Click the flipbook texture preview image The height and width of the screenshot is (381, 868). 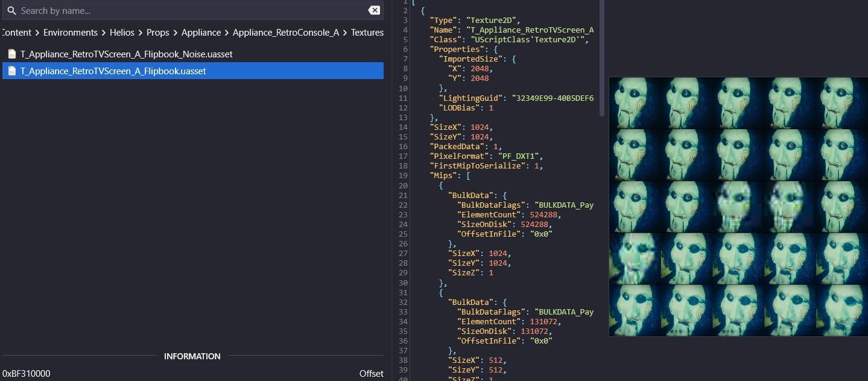[x=738, y=207]
